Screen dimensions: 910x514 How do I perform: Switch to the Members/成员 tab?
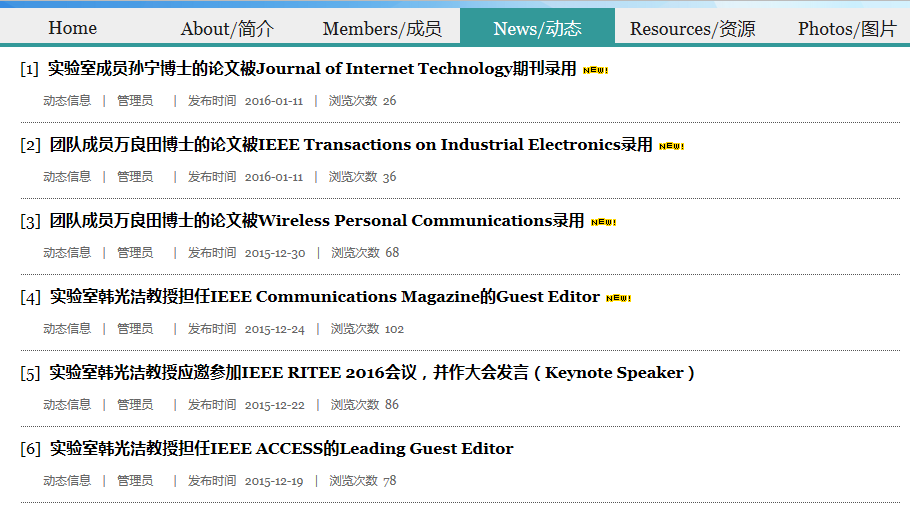(x=382, y=28)
